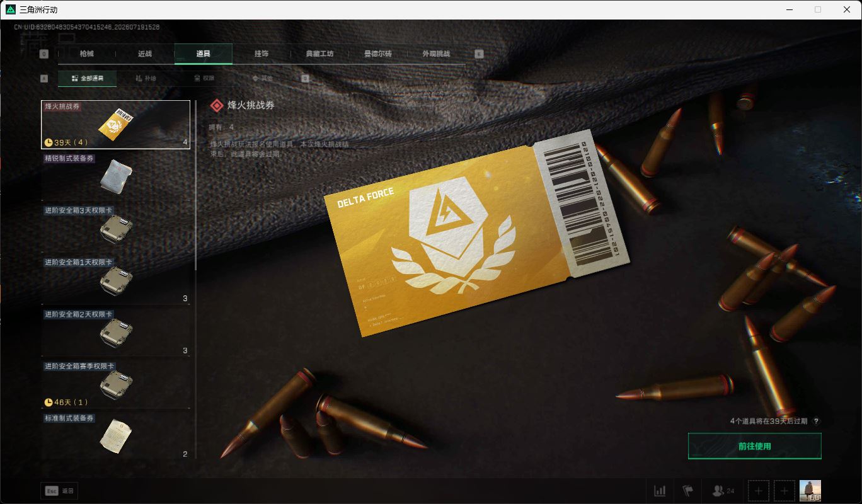862x504 pixels.
Task: Click the first empty squad slot plus
Action: click(759, 491)
